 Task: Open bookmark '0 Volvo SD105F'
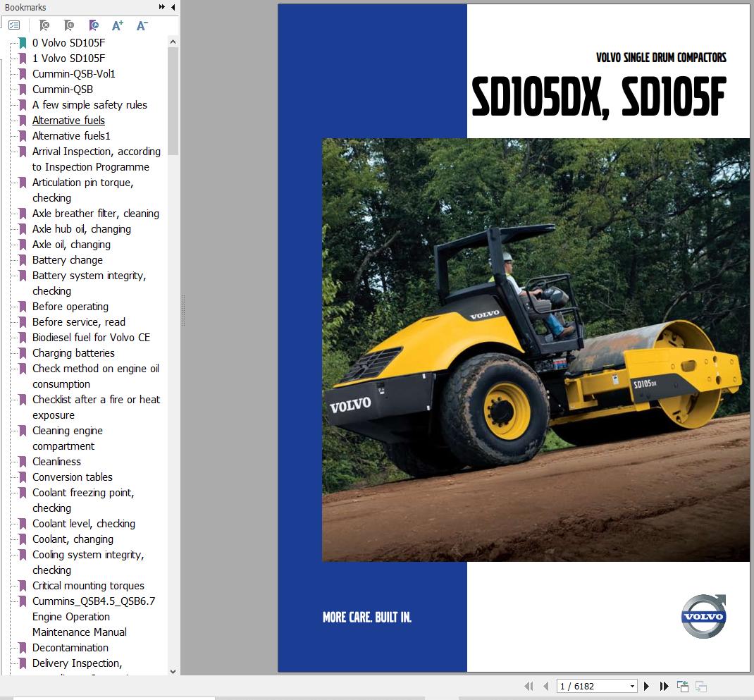click(69, 43)
